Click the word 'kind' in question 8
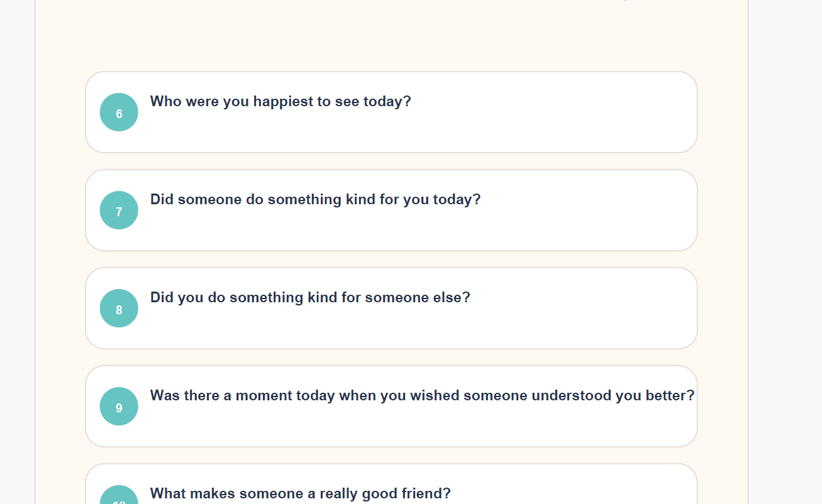This screenshot has height=504, width=822. [x=323, y=298]
